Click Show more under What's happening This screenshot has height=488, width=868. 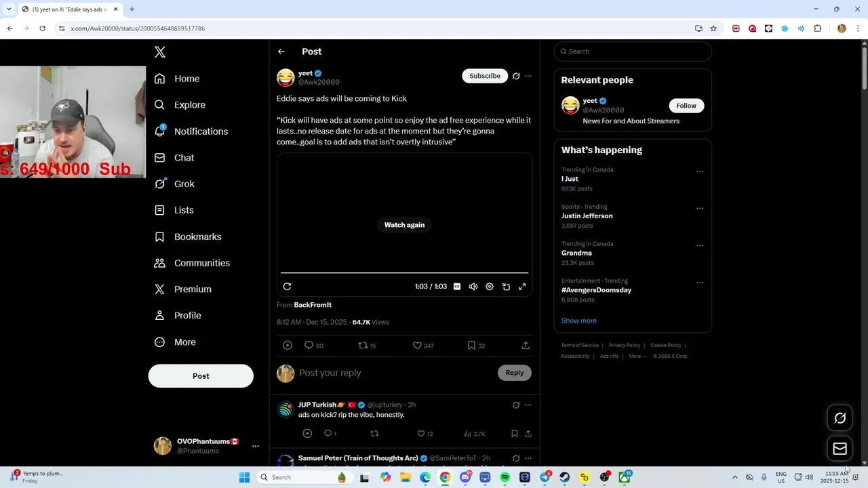click(x=579, y=321)
